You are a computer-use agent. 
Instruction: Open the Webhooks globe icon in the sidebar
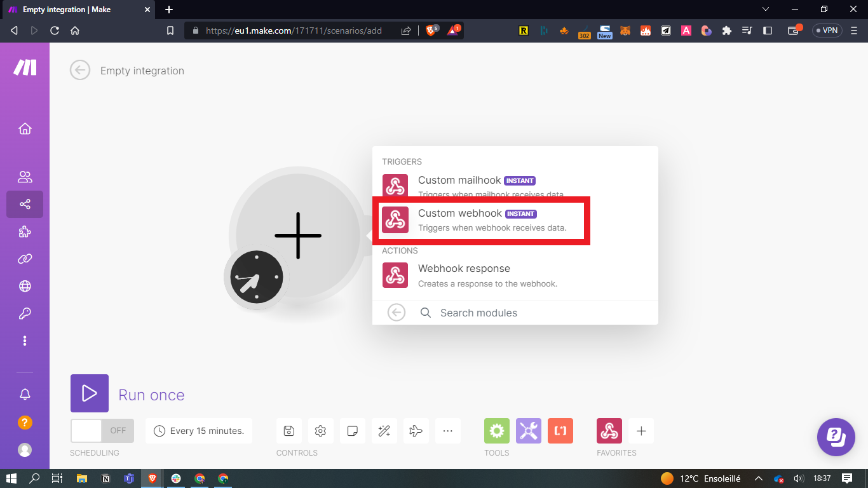25,286
